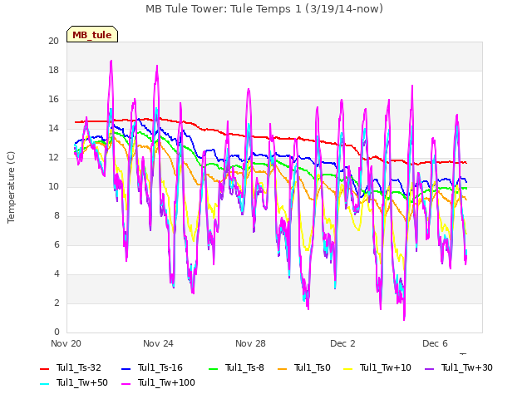This screenshot has height=399, width=532.
Task: Toggle the Tul1_Tw+30 legend entry
Action: click(x=459, y=367)
